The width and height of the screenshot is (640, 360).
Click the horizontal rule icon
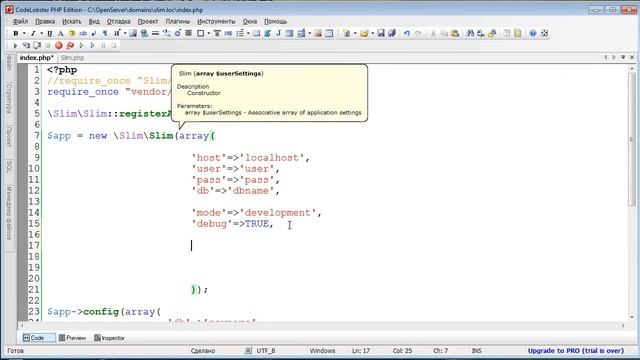pos(156,33)
